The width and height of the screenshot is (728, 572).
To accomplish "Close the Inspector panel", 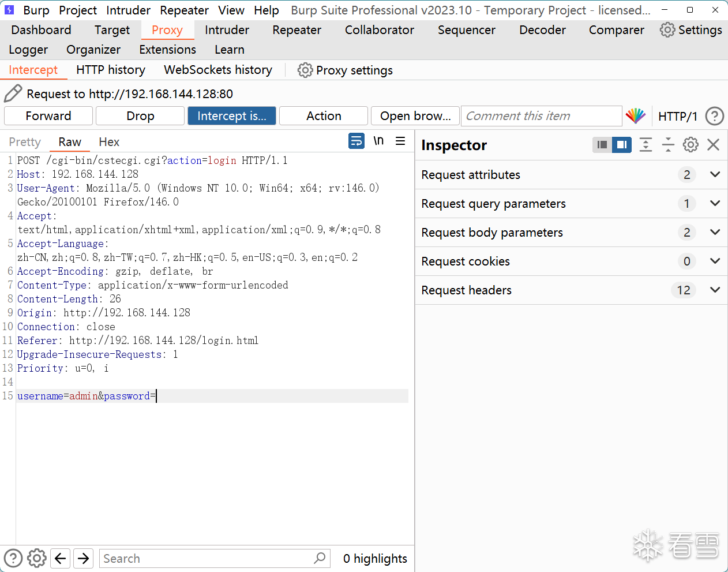I will [x=714, y=145].
